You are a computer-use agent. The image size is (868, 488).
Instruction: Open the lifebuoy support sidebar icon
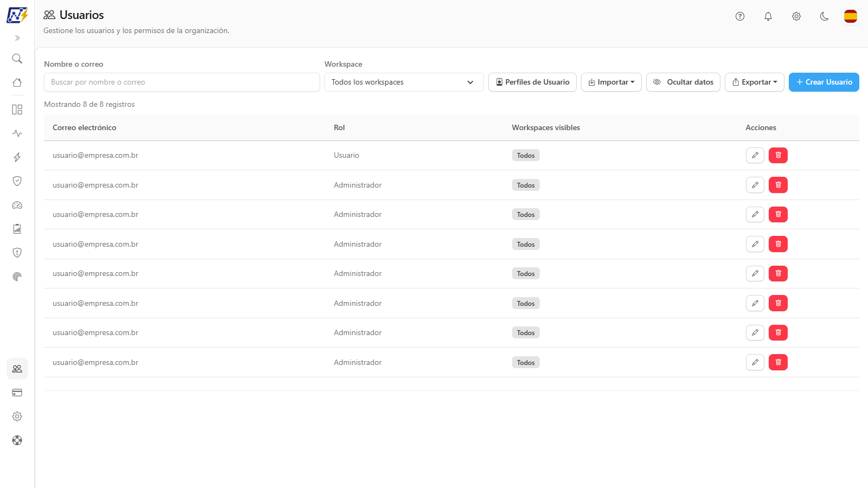click(x=17, y=440)
